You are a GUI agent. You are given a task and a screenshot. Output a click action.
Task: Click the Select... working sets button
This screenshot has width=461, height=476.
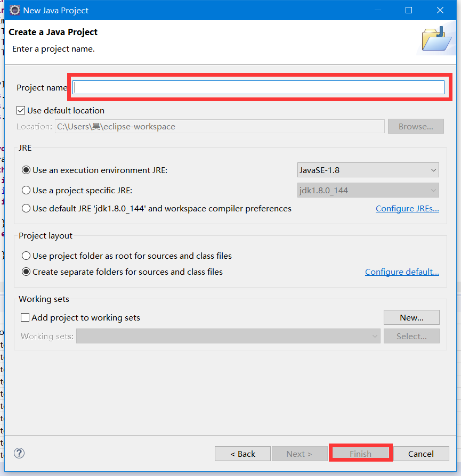coord(411,336)
